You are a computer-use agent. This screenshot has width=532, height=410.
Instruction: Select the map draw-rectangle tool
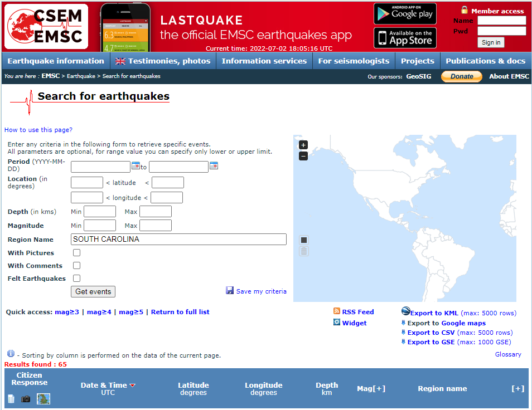tap(304, 240)
